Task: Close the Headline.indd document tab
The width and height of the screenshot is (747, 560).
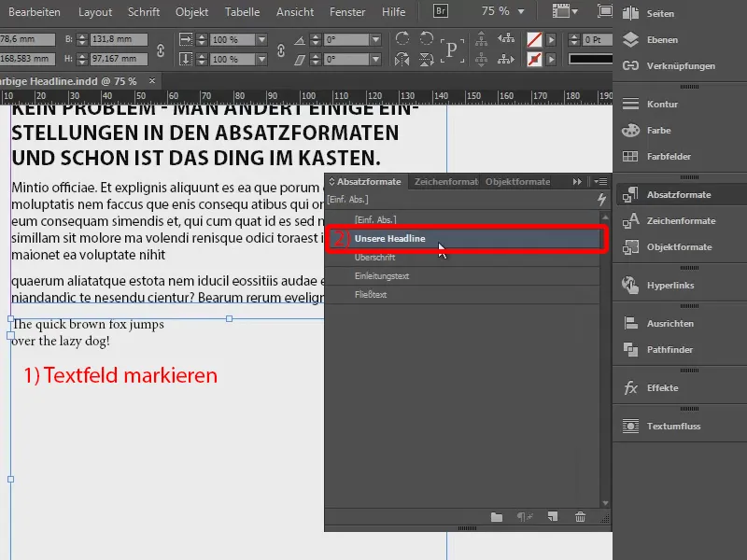Action: (152, 81)
